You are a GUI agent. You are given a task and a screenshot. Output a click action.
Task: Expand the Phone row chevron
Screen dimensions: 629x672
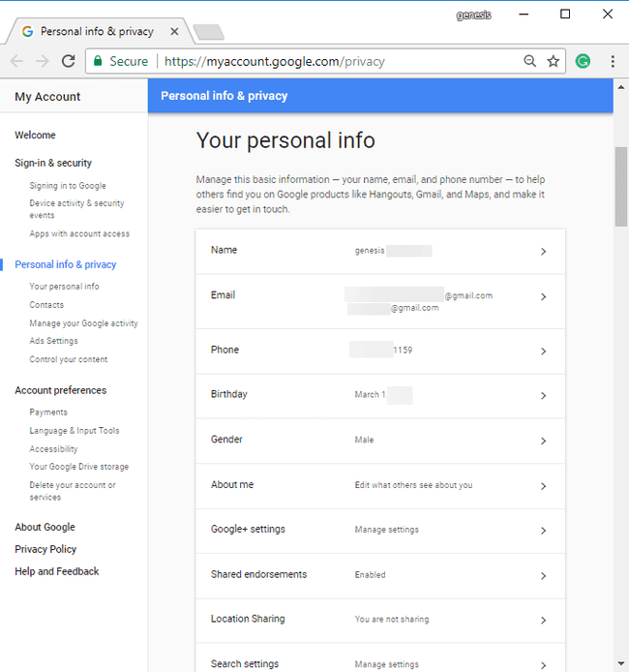pyautogui.click(x=544, y=351)
